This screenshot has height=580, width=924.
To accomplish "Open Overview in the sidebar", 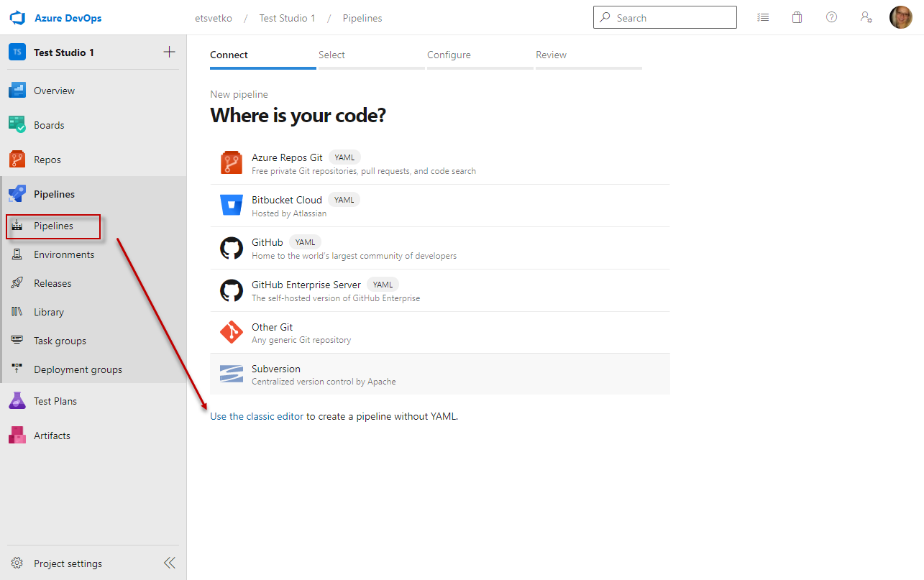I will coord(93,91).
